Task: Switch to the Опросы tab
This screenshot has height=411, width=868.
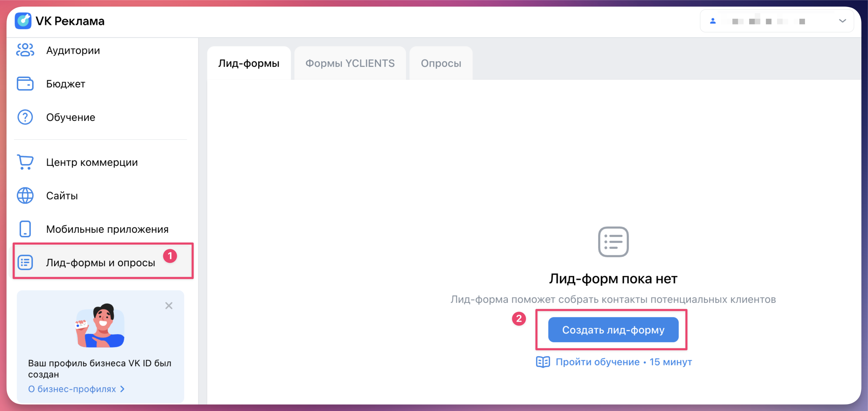Action: coord(441,63)
